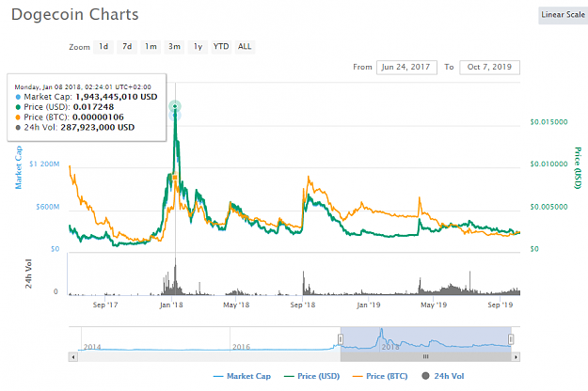The width and height of the screenshot is (588, 391).
Task: Click the tooltip date Monday, Jan 08 2018
Action: point(49,86)
